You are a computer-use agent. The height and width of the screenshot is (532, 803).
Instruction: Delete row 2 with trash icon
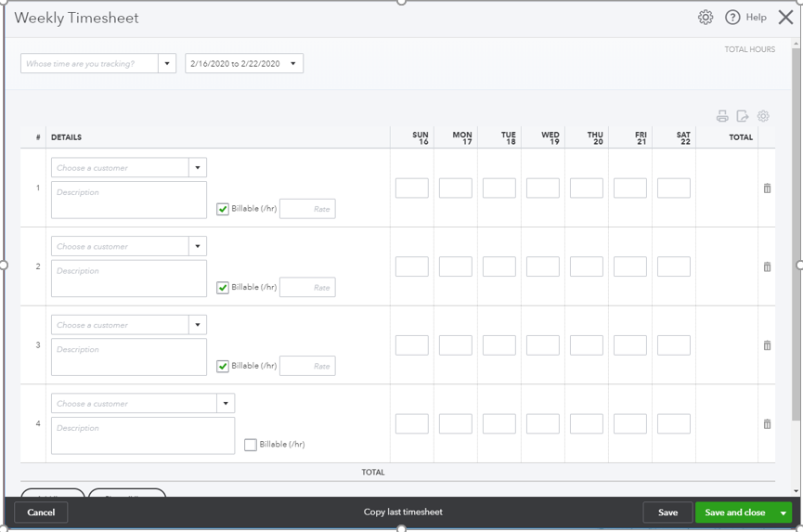tap(767, 266)
